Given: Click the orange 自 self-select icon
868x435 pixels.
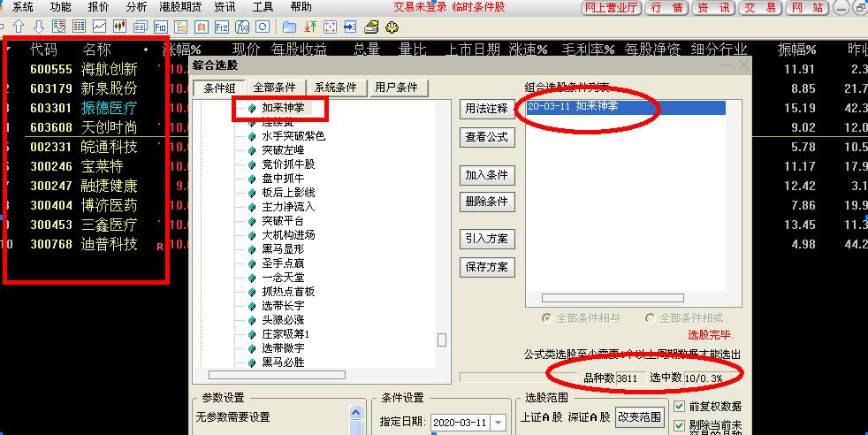Looking at the screenshot, I should (x=201, y=27).
